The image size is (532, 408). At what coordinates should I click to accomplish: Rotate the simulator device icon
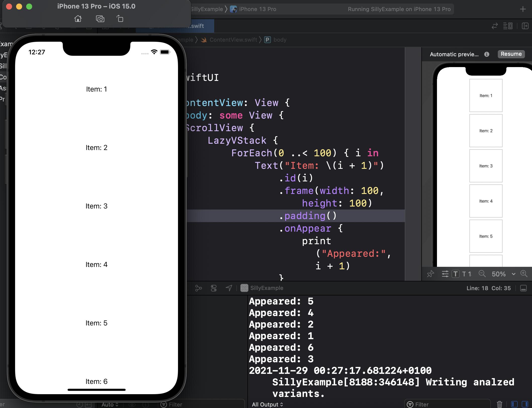coord(120,19)
